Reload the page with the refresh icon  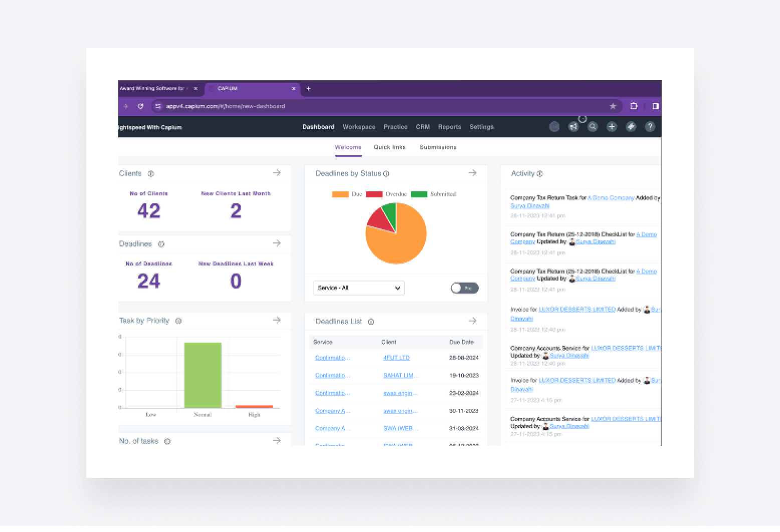[141, 106]
